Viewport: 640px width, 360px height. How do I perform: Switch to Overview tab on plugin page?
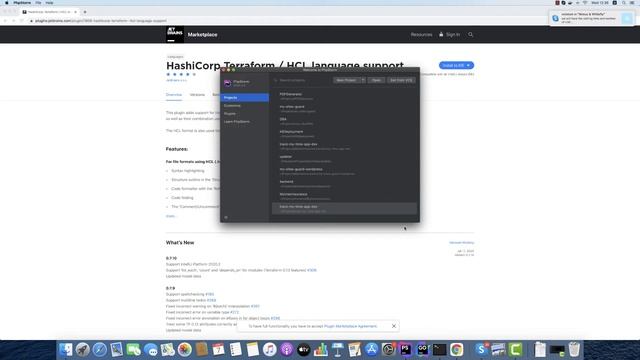(x=174, y=95)
